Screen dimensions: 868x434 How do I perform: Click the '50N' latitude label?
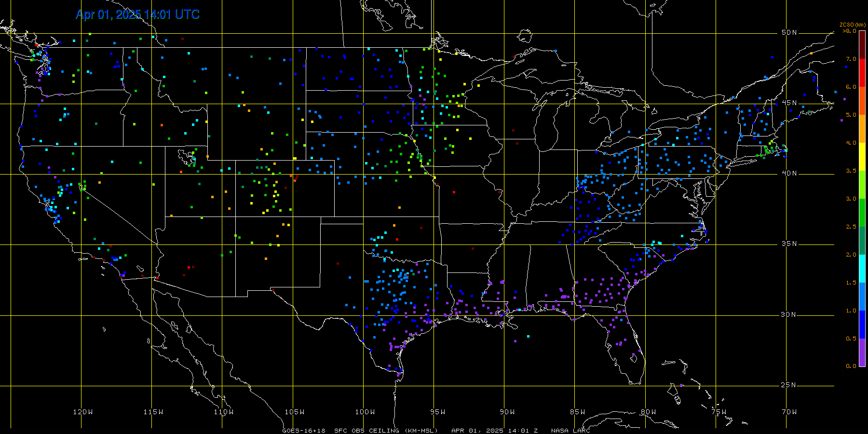(x=789, y=32)
